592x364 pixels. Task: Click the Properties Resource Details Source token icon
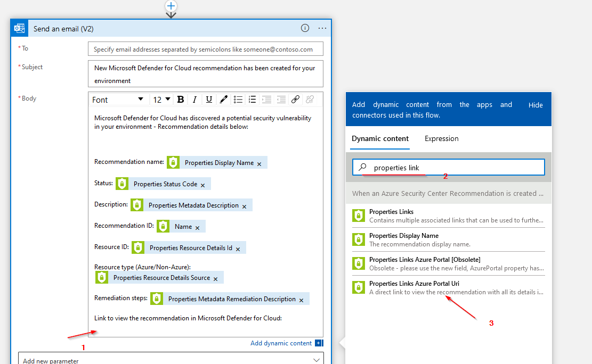point(102,277)
